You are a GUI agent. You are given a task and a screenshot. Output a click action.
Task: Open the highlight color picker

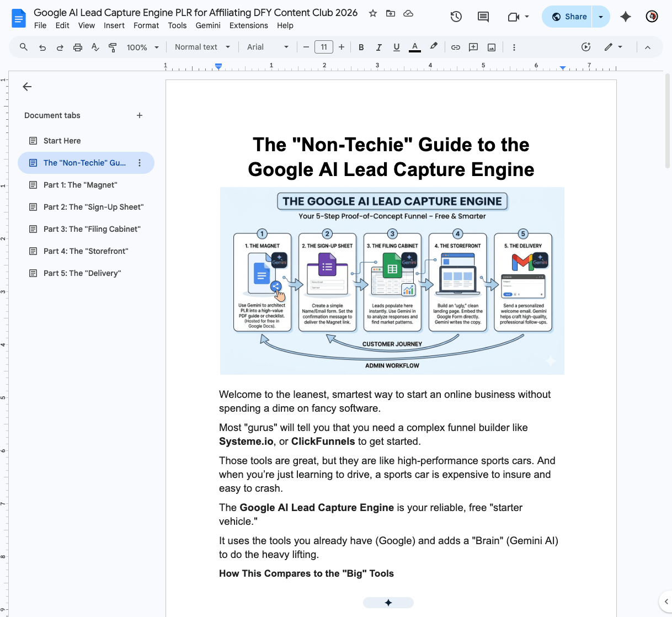434,47
